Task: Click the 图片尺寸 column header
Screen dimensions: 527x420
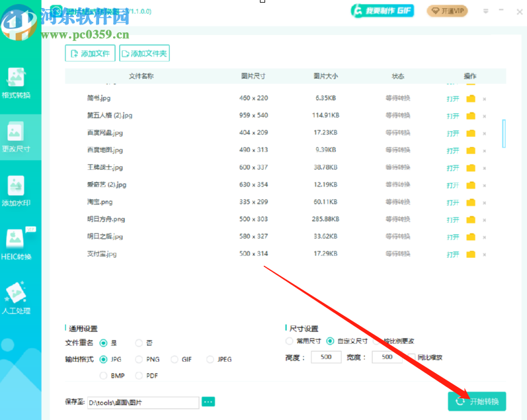Action: [x=253, y=76]
